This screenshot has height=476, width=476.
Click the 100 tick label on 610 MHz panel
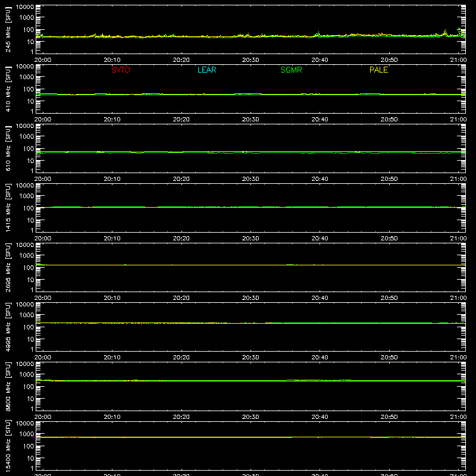(29, 149)
